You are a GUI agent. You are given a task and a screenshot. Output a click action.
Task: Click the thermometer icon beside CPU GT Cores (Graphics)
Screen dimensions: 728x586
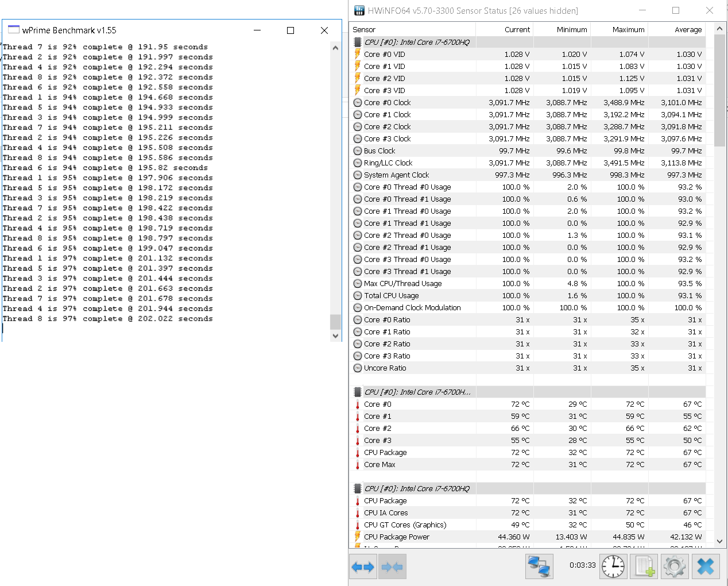357,525
